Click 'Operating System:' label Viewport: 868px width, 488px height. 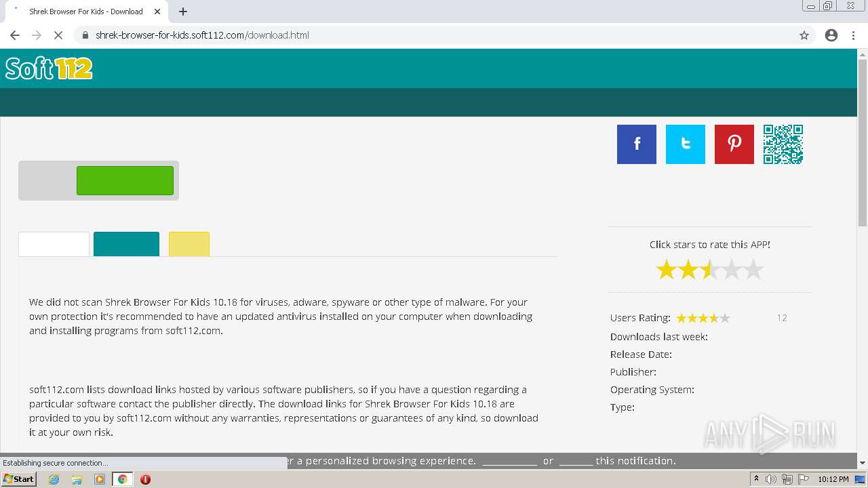point(652,390)
